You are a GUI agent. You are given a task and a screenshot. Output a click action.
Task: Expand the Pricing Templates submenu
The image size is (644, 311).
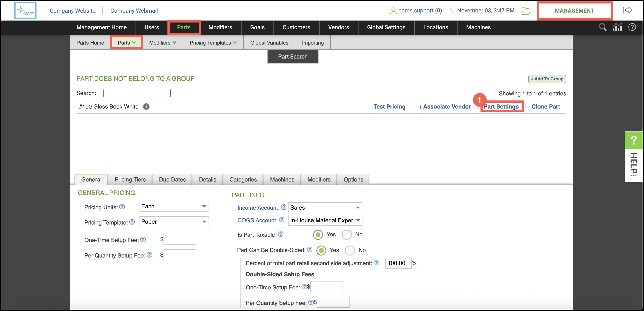pos(213,43)
